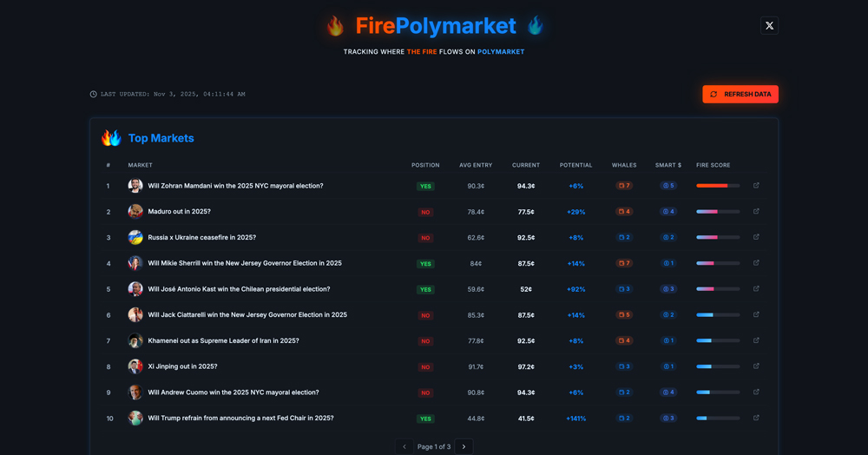
Task: Open external link for Xi Jinping out market
Action: [x=756, y=366]
